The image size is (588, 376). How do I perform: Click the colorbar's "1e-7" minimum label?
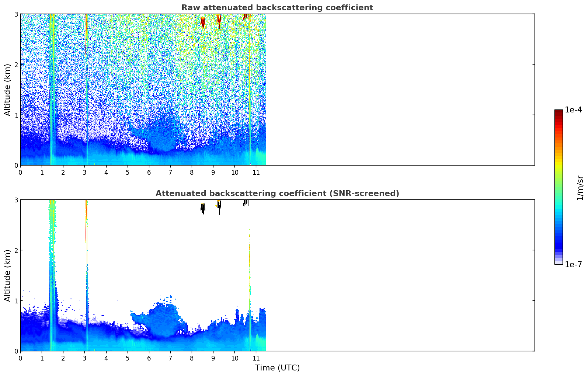(573, 264)
